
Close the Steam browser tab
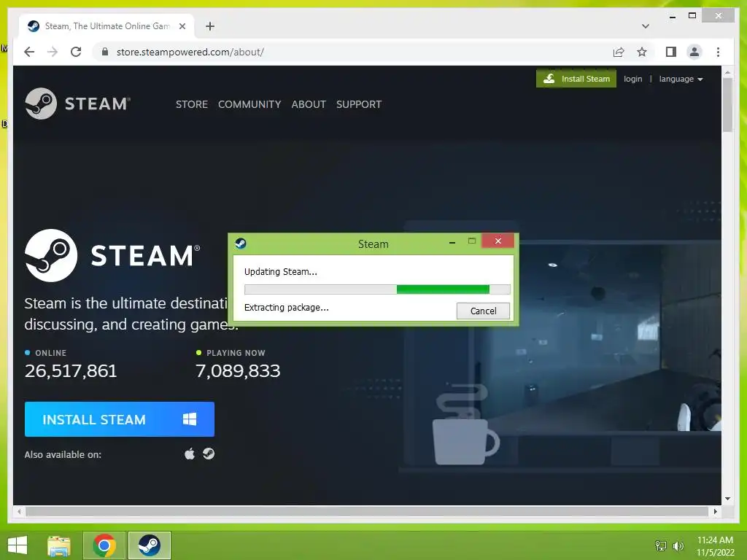tap(182, 26)
